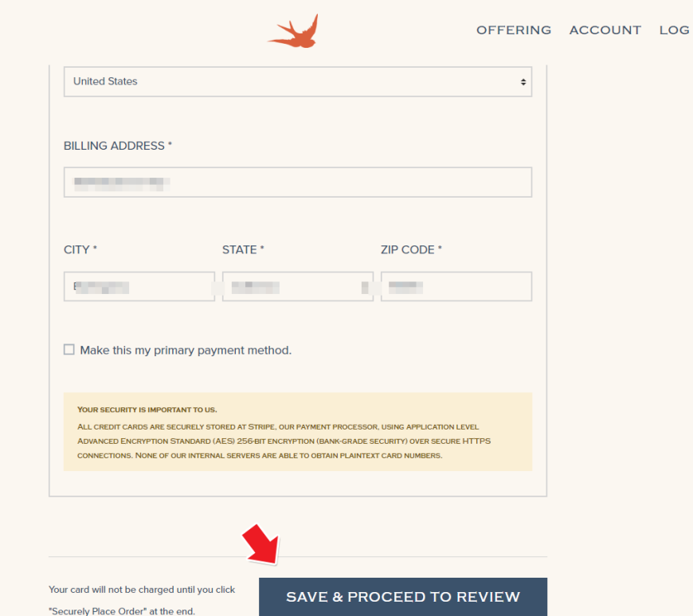Click the orange swallow bird logo
693x616 pixels.
click(x=293, y=31)
